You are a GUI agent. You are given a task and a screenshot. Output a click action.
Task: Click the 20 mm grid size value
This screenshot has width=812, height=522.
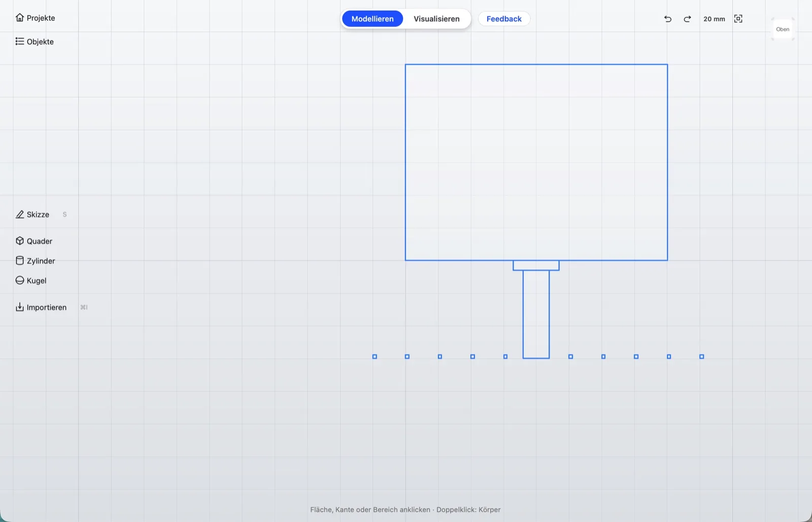(x=714, y=19)
